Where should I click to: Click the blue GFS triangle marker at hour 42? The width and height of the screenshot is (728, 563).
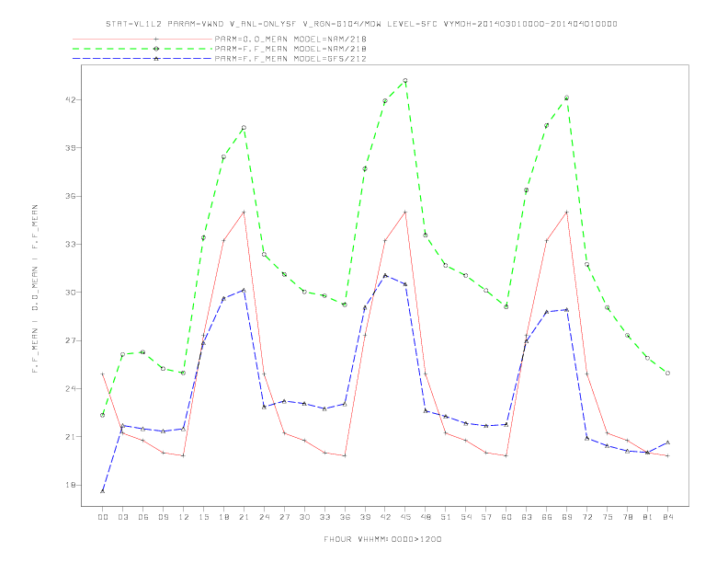385,275
